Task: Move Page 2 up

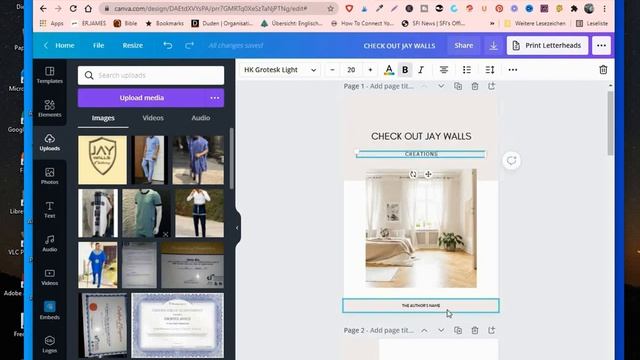Action: (424, 330)
